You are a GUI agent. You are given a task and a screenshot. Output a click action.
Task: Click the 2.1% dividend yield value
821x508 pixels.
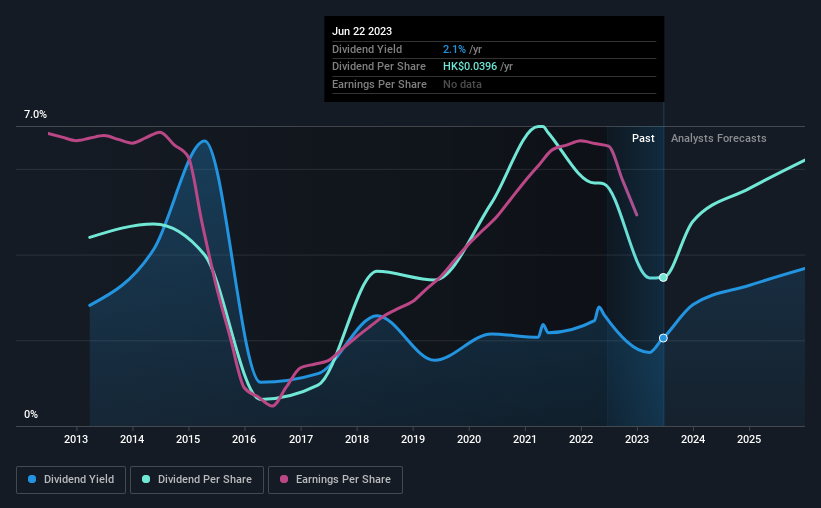tap(454, 49)
